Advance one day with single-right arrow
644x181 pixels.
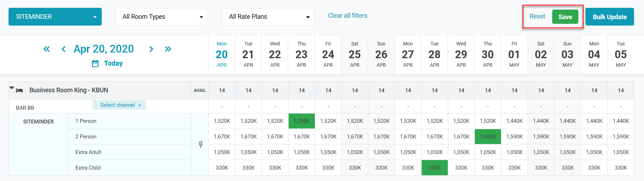click(x=151, y=49)
